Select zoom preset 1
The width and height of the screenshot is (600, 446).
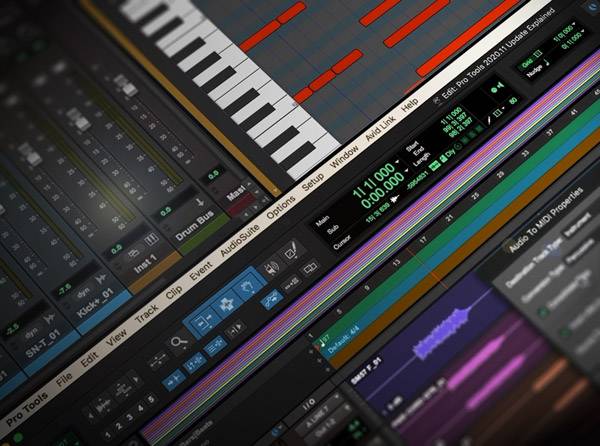108,435
